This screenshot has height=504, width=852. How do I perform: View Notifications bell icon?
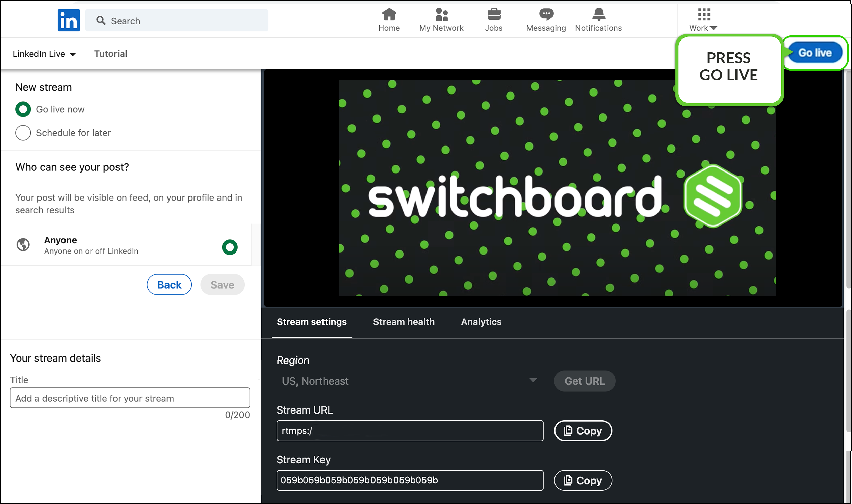point(599,14)
